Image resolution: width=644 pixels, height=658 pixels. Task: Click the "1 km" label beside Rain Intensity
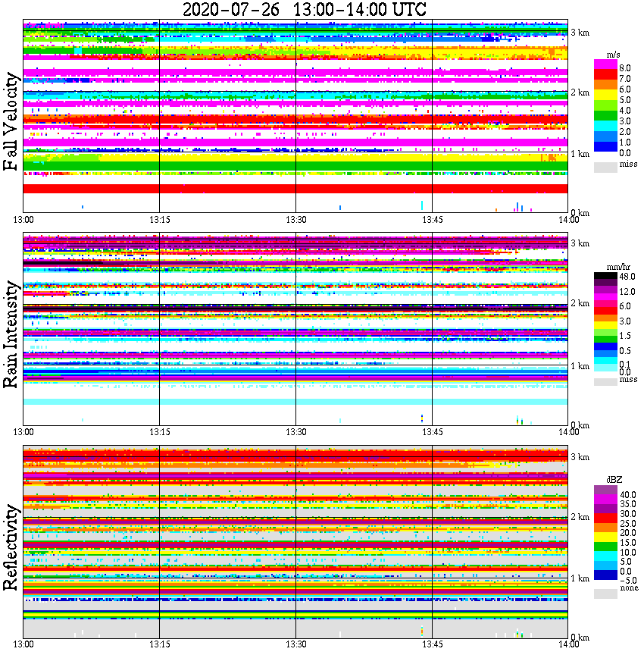[x=580, y=366]
